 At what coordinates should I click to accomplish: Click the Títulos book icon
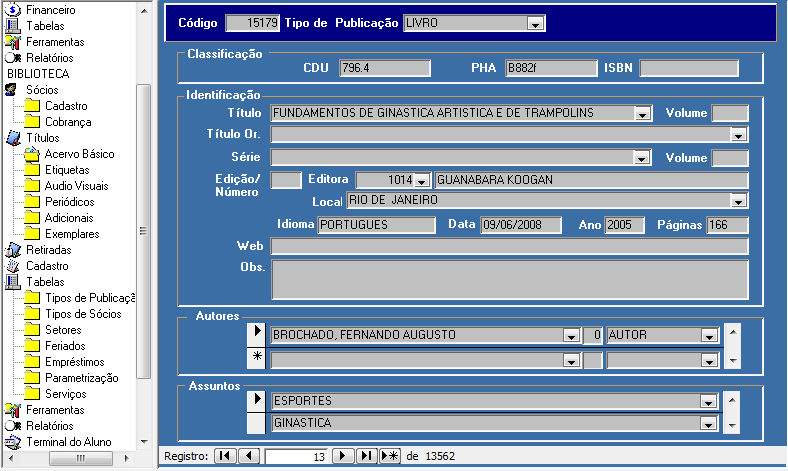pyautogui.click(x=13, y=138)
